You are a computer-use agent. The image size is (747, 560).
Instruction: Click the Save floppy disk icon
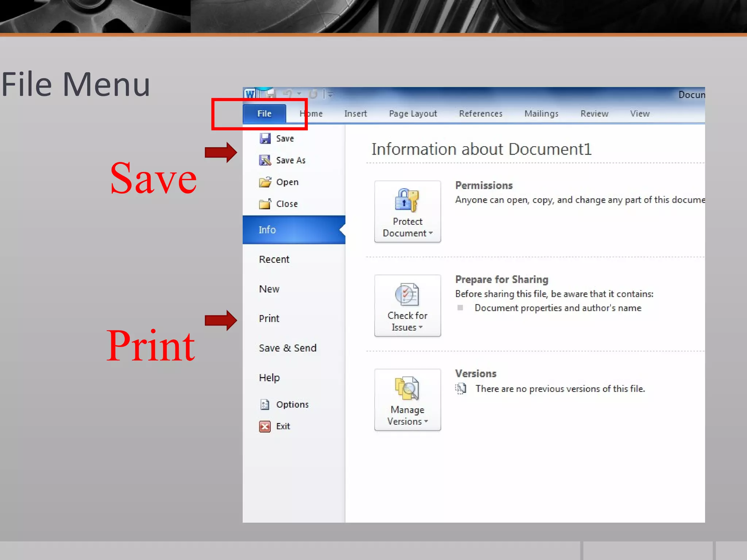coord(265,139)
